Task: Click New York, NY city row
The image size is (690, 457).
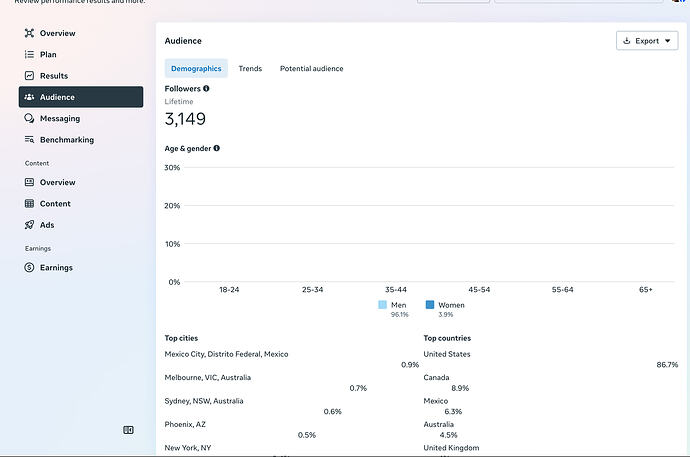Action: click(x=188, y=448)
